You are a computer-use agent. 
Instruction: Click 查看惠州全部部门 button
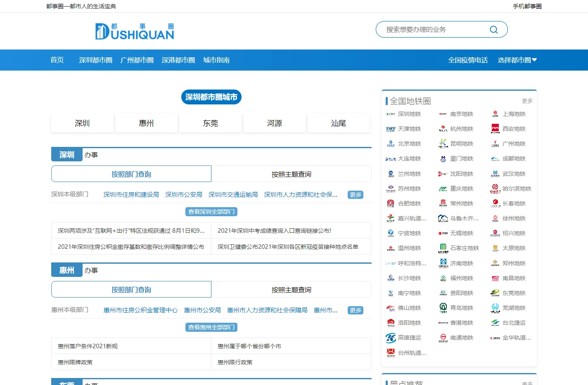coord(211,327)
